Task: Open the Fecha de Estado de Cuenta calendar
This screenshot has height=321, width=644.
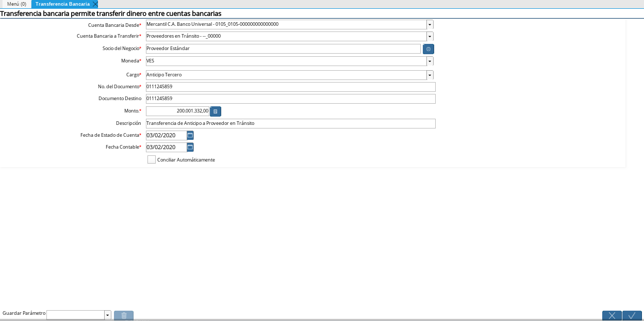Action: coord(190,135)
